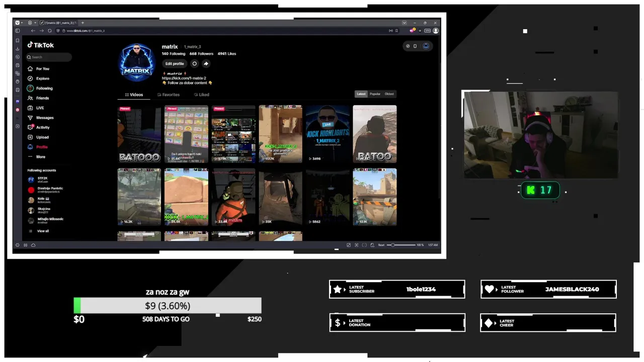
Task: Select the TikTok matrix browser tab
Action: (58, 23)
